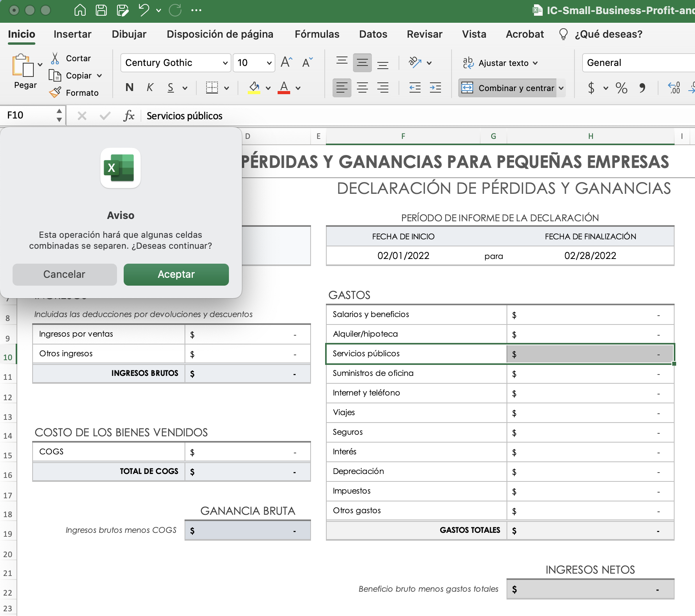This screenshot has height=616, width=695.
Task: Click the increase indent icon
Action: tap(435, 87)
